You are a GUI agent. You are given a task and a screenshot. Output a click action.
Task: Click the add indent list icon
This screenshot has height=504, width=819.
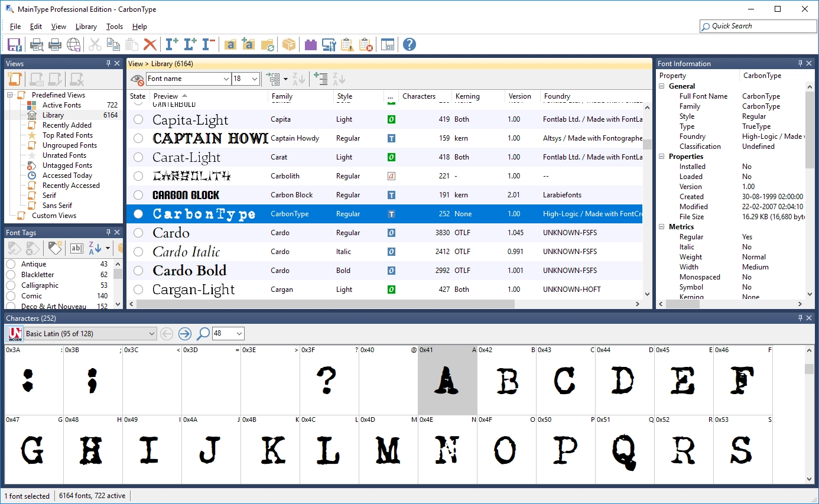point(321,79)
